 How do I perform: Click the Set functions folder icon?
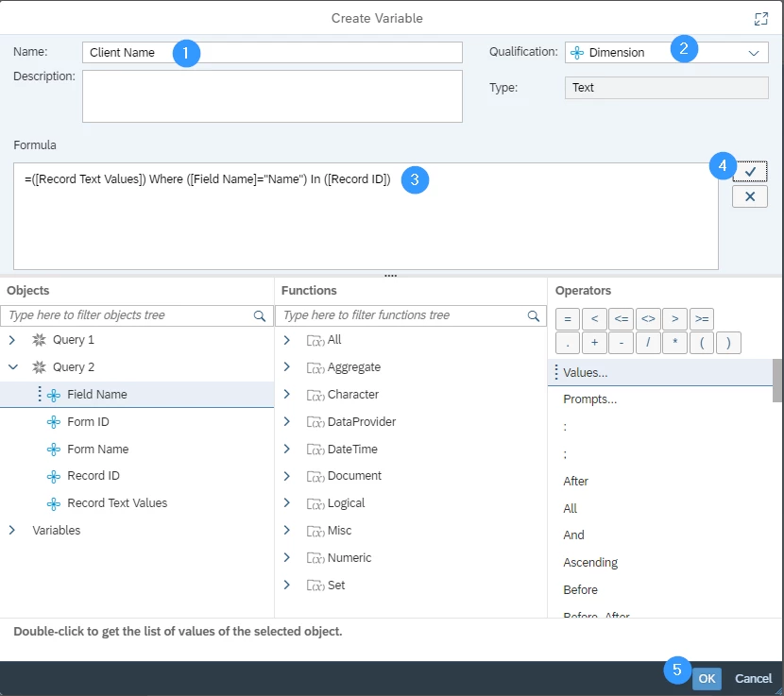315,586
